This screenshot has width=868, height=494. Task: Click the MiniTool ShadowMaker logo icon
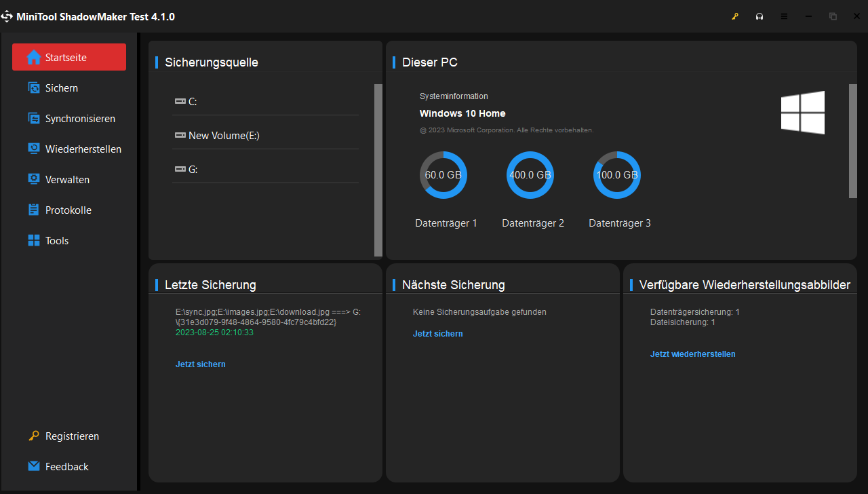pos(7,16)
